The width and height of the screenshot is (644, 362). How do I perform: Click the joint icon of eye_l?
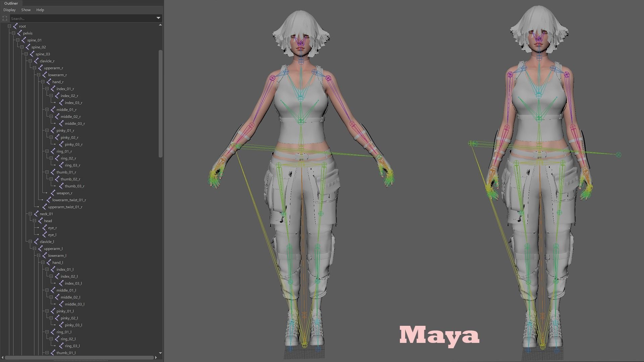click(45, 235)
